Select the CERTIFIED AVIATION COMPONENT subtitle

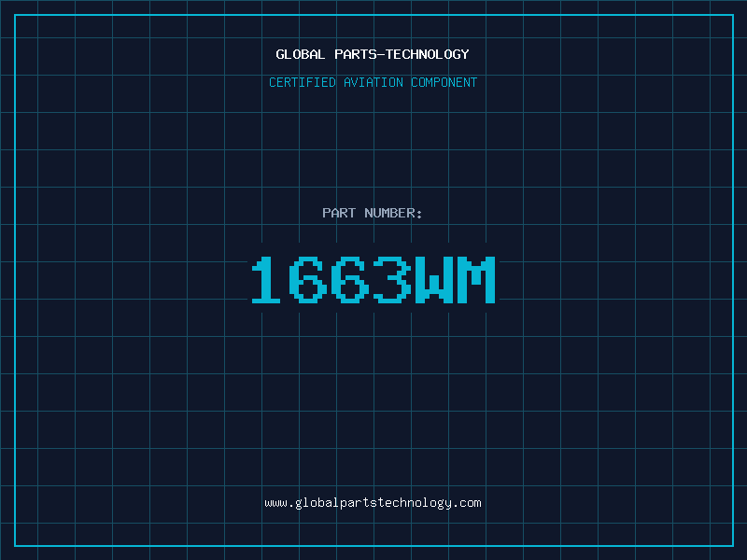click(373, 82)
